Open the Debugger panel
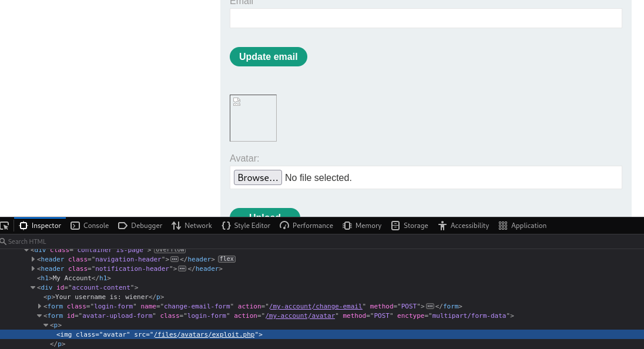This screenshot has width=644, height=349. tap(140, 226)
